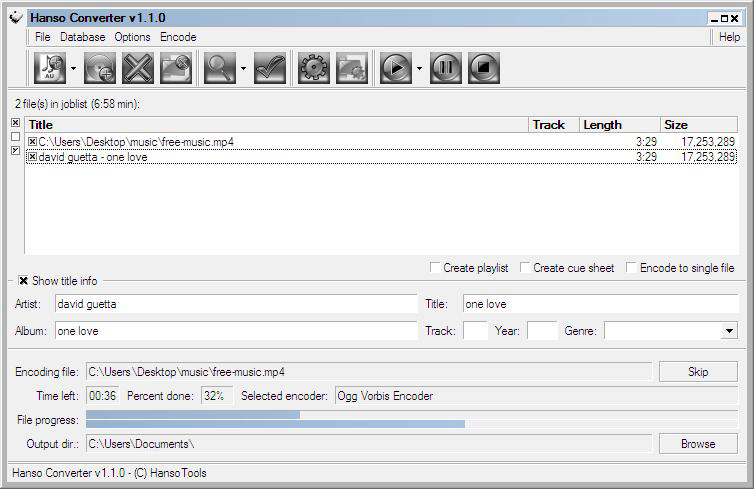Open the Encode menu

pos(178,37)
